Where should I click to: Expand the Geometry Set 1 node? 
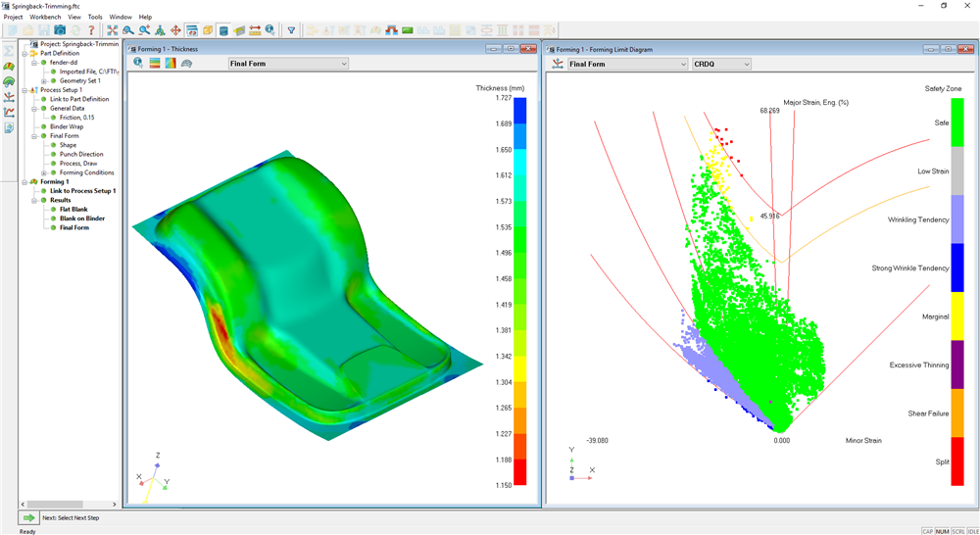(44, 80)
